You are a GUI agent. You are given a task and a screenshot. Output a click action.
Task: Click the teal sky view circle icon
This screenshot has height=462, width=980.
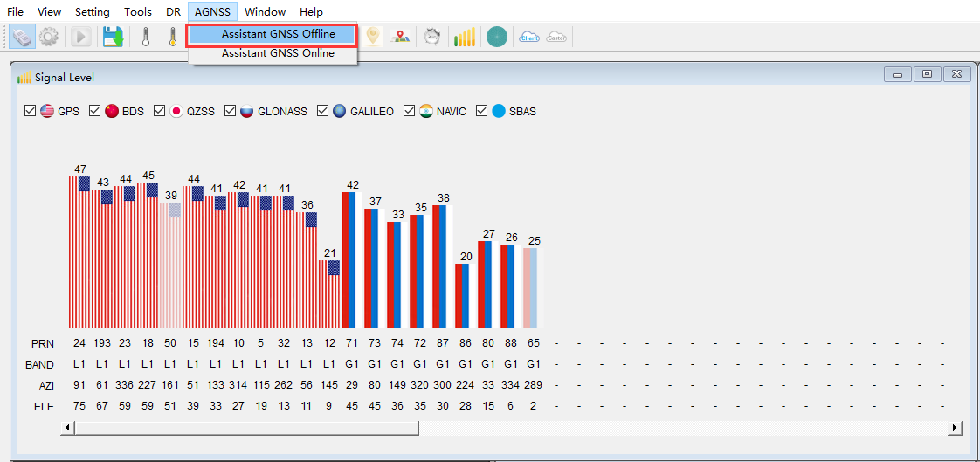[x=497, y=37]
